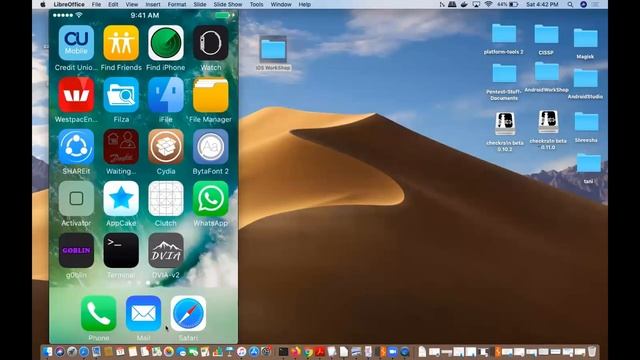Select the iOS WorkShop desktop folder
This screenshot has height=360, width=640.
point(273,49)
